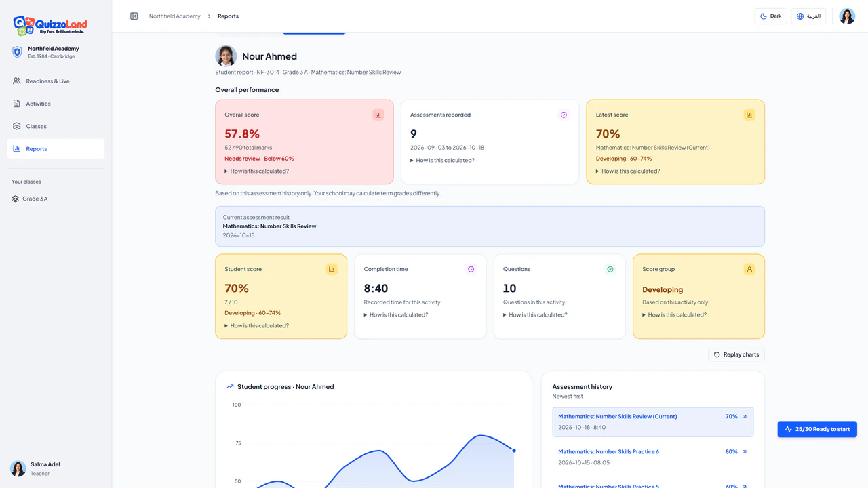Click the QuizzoLand logo
Viewport: 868px width, 488px height.
(x=50, y=26)
